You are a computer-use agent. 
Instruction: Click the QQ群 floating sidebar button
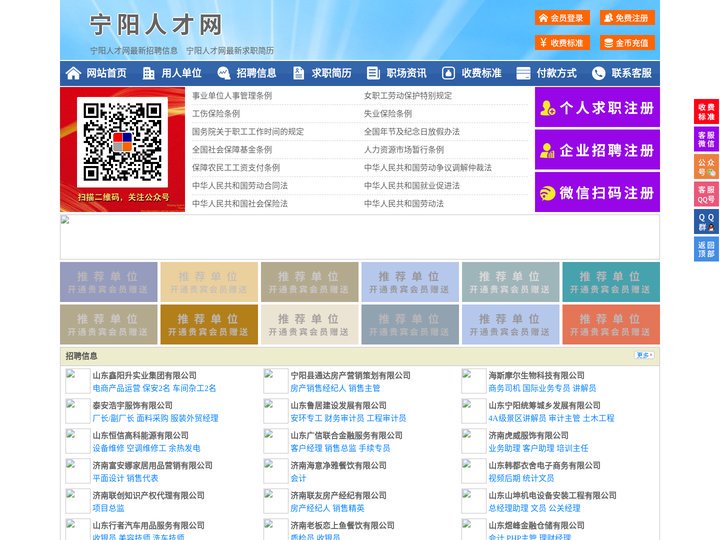click(706, 222)
